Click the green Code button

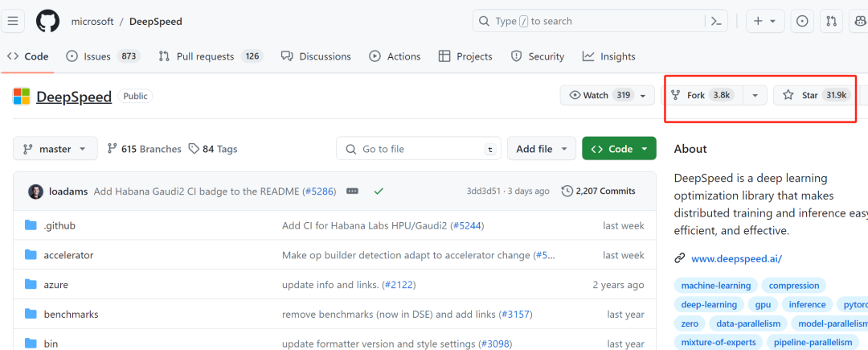tap(619, 149)
